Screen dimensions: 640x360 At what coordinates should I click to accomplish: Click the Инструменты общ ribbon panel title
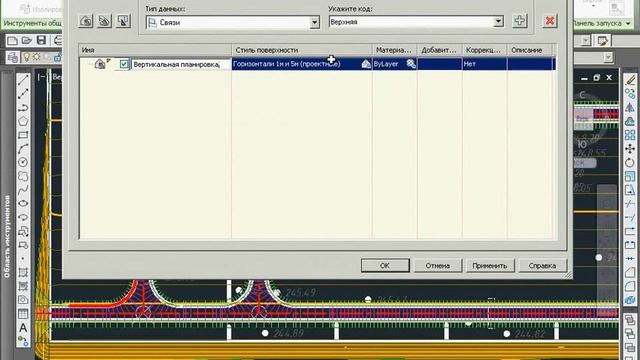[32, 24]
